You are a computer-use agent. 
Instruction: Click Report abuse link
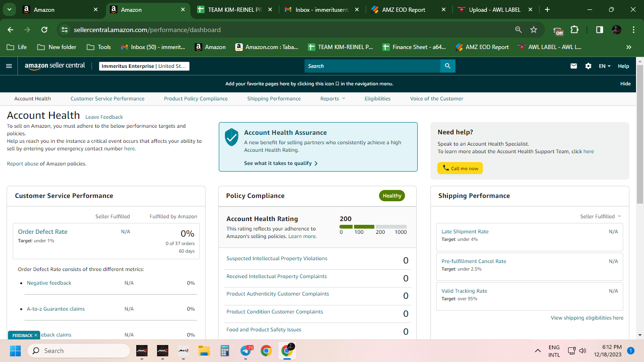pos(23,164)
